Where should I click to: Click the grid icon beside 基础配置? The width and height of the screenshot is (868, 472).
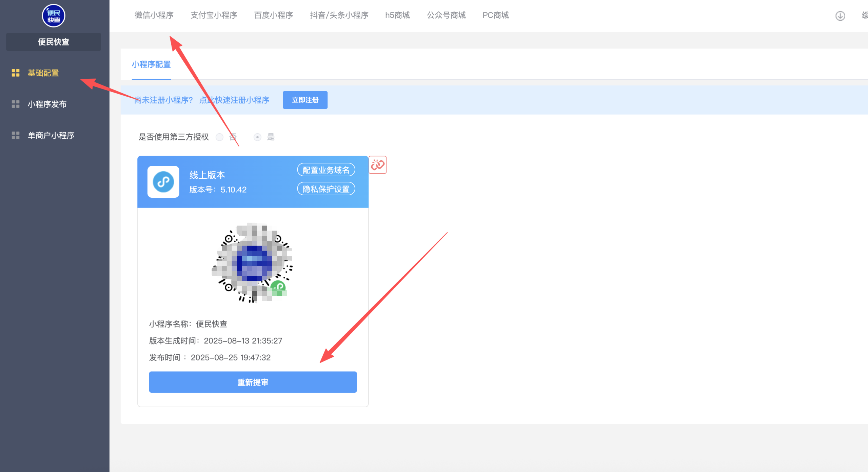[x=16, y=73]
